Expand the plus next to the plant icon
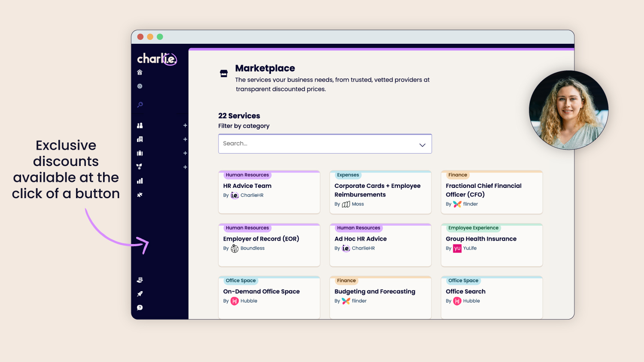This screenshot has height=362, width=644. [x=185, y=167]
